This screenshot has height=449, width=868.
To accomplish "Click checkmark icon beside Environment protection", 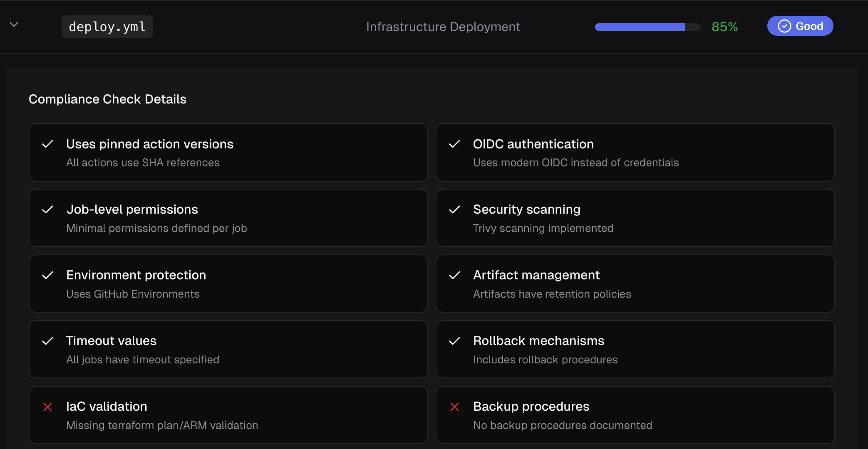I will [48, 275].
